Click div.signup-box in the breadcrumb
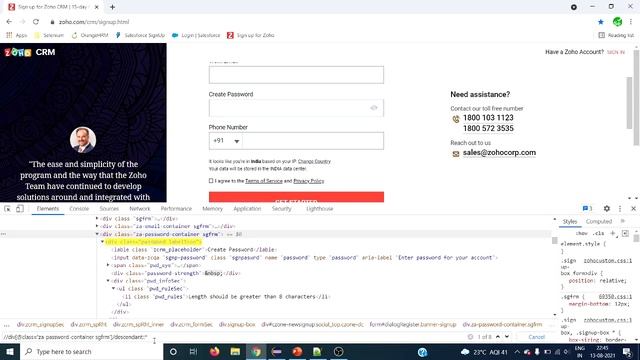Screen dimensions: 640x360 (x=237, y=324)
